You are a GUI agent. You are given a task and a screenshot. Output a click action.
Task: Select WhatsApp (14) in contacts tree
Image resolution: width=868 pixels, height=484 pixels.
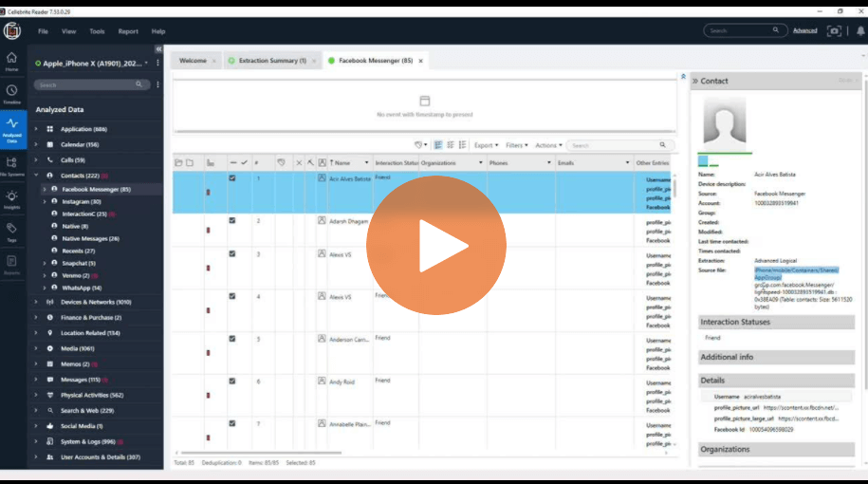click(82, 288)
